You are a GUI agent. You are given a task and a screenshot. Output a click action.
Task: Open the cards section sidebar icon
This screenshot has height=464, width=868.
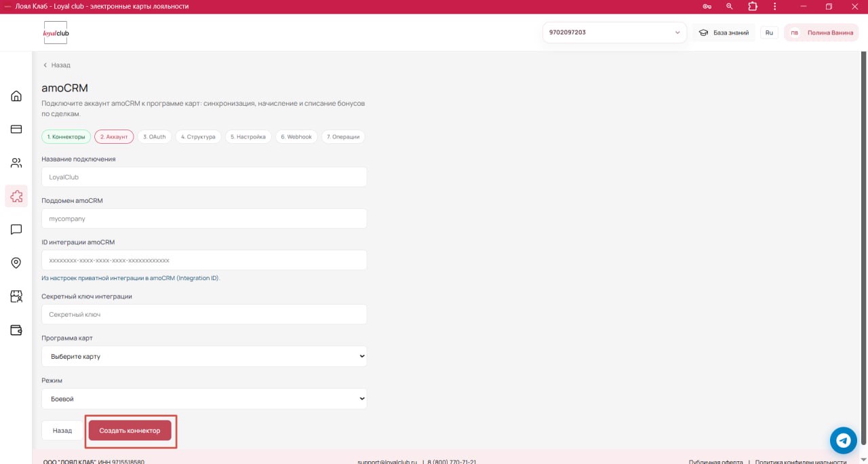point(16,129)
